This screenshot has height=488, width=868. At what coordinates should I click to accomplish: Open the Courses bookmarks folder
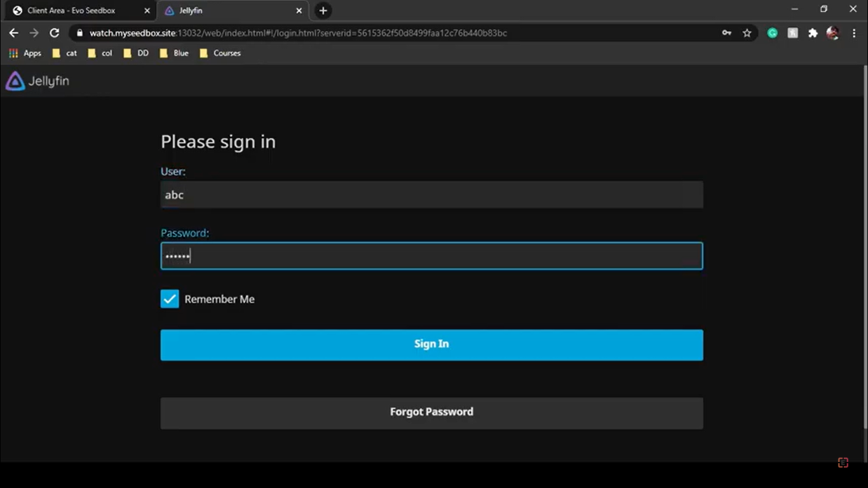(x=220, y=53)
